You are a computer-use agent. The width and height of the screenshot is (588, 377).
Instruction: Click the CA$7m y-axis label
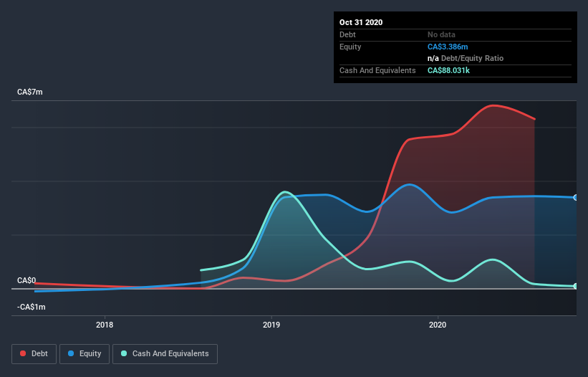(30, 92)
